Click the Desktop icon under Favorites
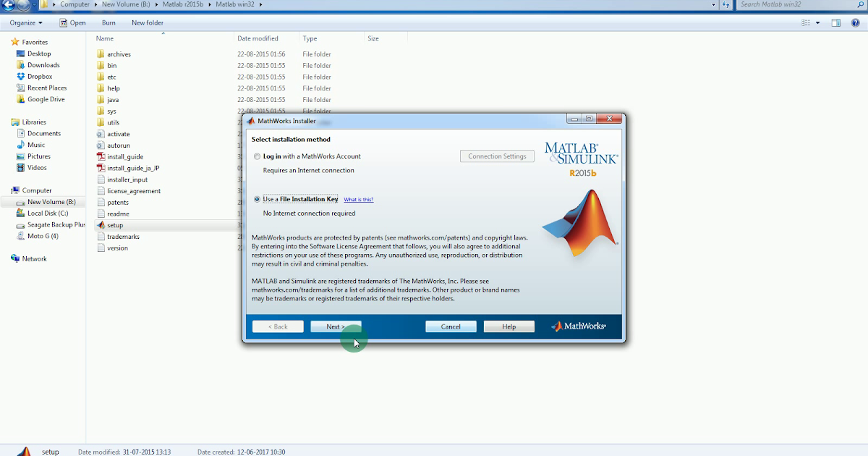 (x=20, y=54)
